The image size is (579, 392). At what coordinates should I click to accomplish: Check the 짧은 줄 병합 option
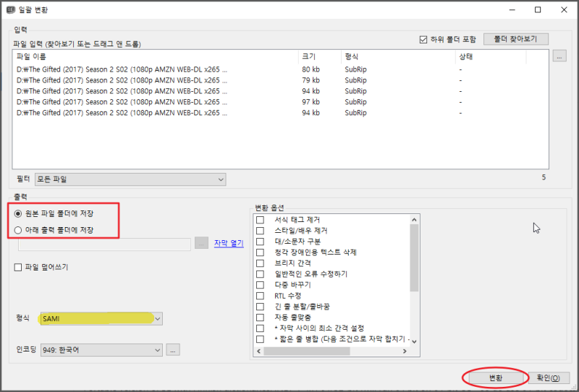[260, 339]
